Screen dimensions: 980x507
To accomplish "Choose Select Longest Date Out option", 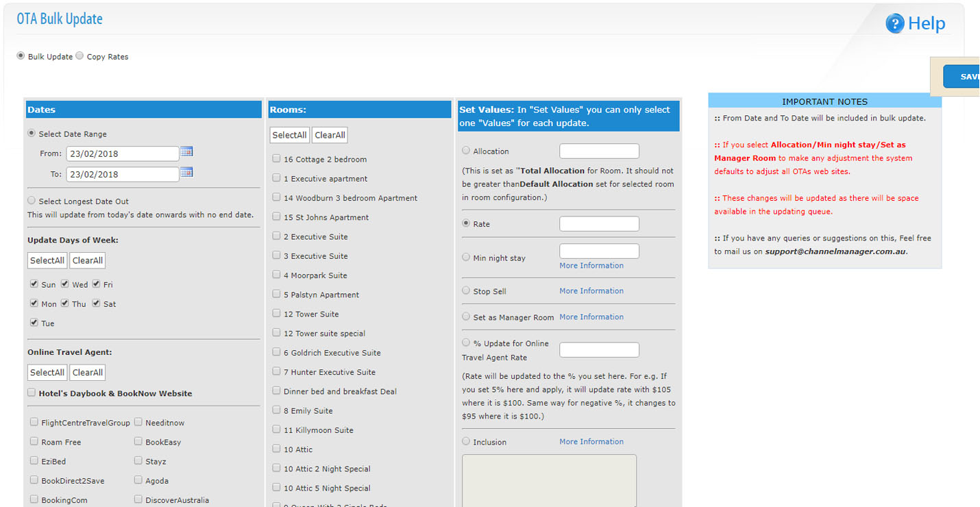I will point(32,201).
